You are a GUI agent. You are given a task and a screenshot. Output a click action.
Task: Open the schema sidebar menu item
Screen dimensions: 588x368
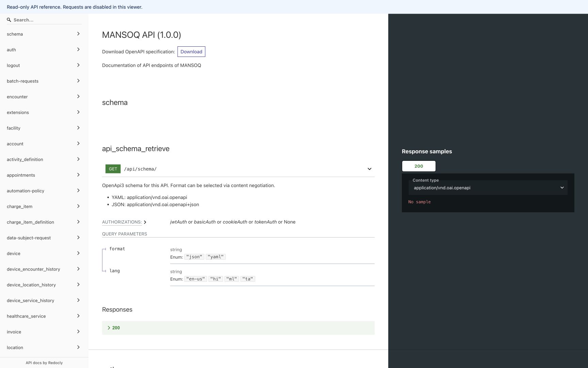point(44,34)
